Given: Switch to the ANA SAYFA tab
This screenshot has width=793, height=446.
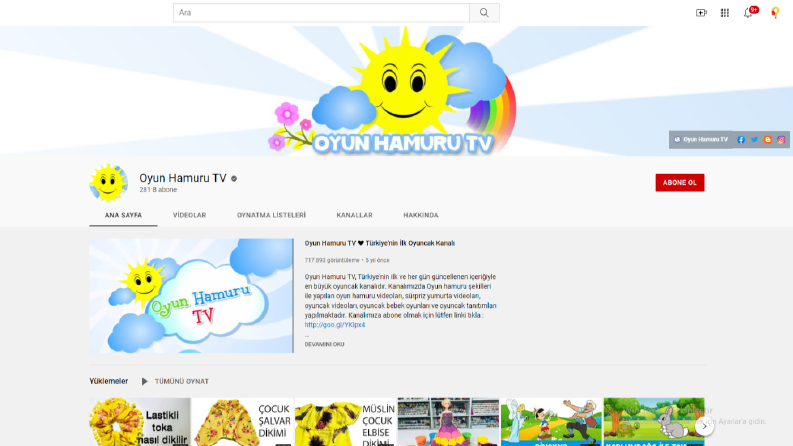Looking at the screenshot, I should [123, 215].
